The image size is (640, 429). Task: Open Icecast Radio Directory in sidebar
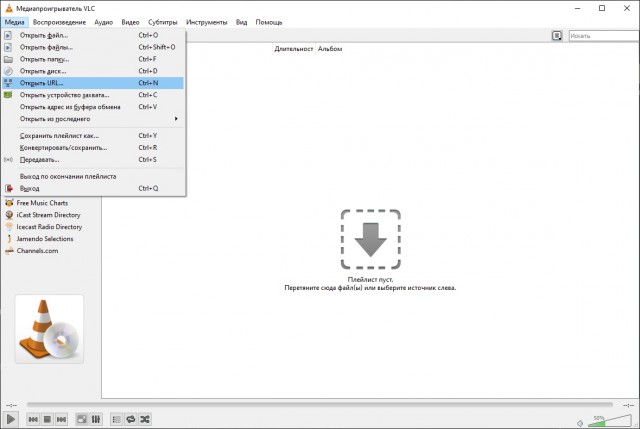tap(49, 227)
